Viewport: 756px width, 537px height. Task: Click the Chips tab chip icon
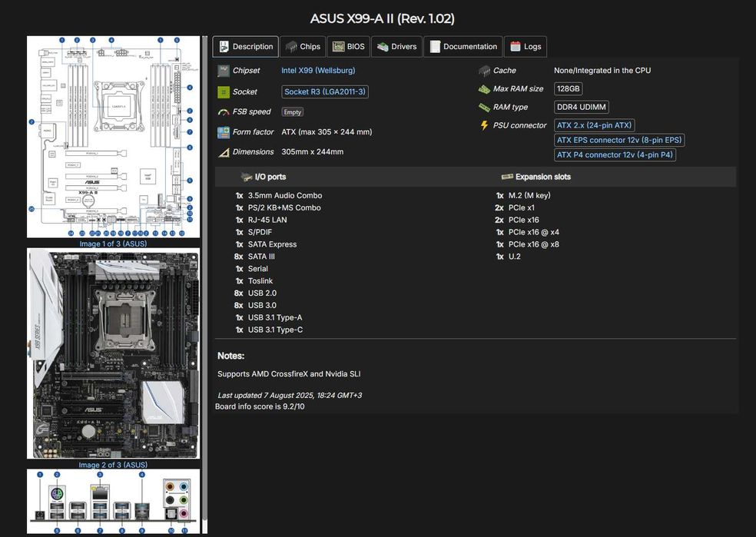point(290,47)
